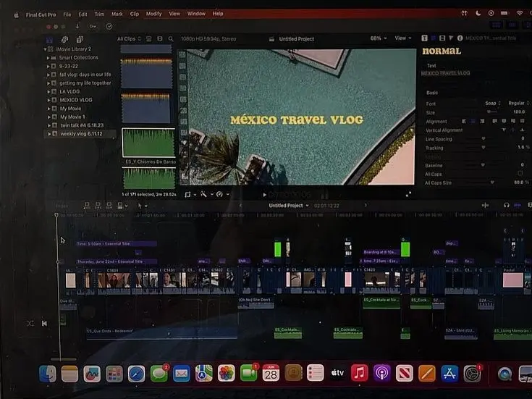
Task: Click the background tasks checkmark icon
Action: pyautogui.click(x=109, y=26)
